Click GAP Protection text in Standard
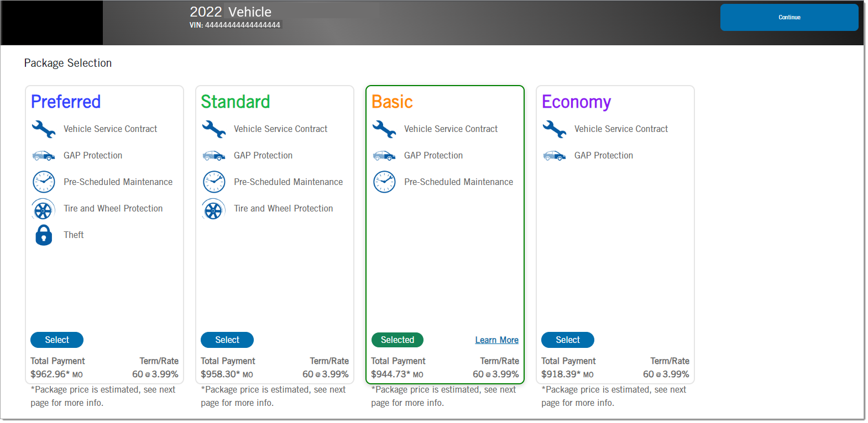868x423 pixels. 263,155
